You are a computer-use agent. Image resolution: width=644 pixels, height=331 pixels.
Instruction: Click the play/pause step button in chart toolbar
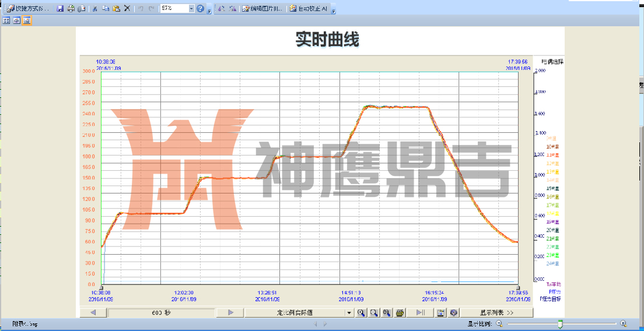421,312
